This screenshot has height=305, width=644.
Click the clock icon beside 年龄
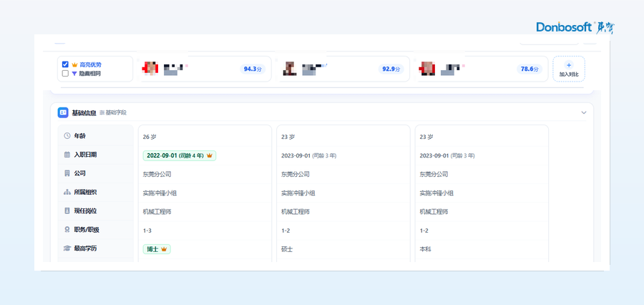[x=67, y=136]
